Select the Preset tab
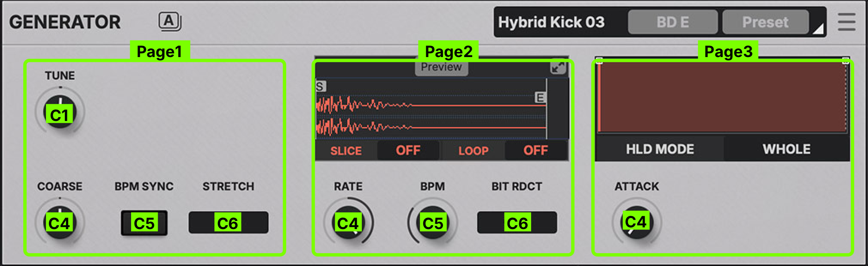 tap(765, 22)
